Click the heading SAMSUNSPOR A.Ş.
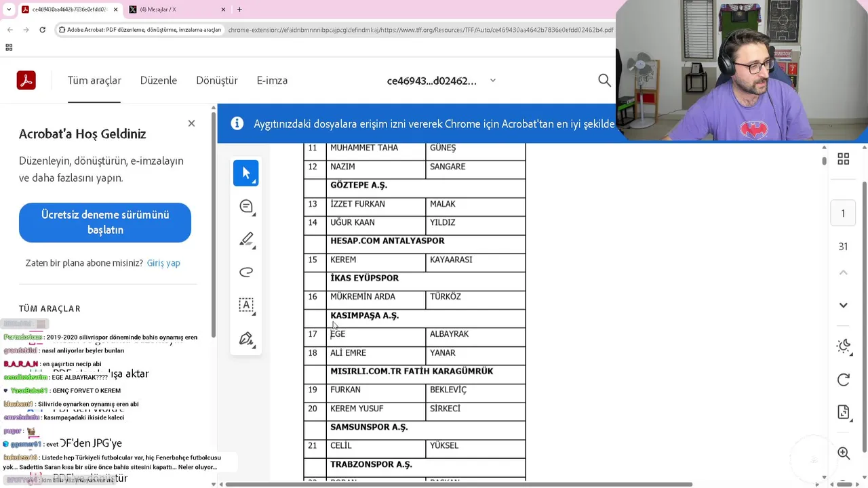The height and width of the screenshot is (488, 868). tap(369, 427)
